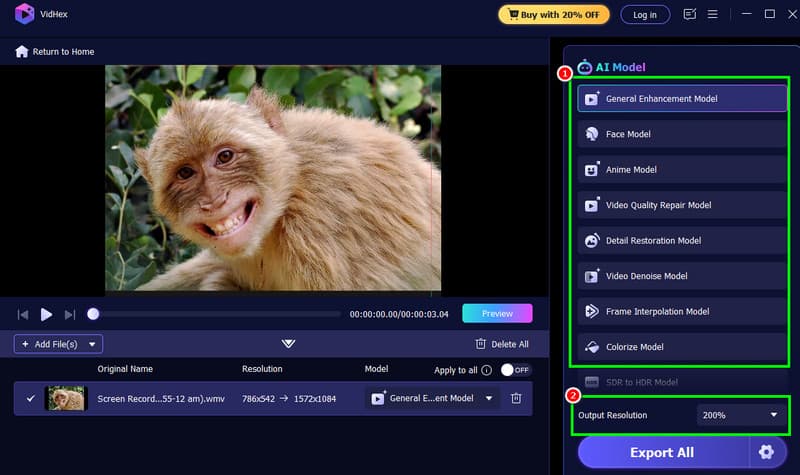Choose the Video Denoise Model

pyautogui.click(x=682, y=276)
